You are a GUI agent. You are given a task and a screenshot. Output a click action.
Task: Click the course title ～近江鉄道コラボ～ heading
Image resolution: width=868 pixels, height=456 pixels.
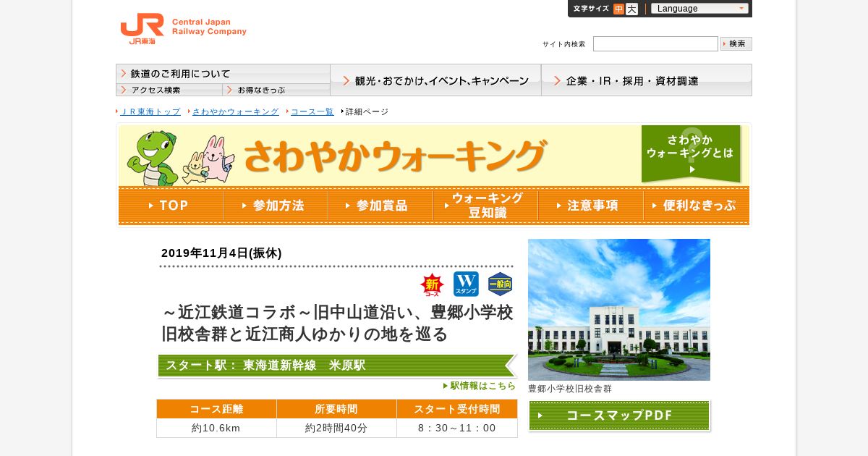(x=338, y=324)
